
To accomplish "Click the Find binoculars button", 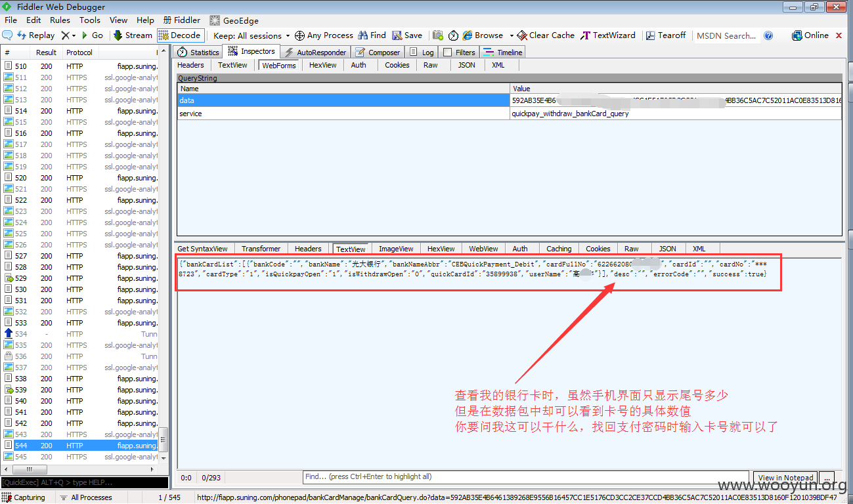I will pos(372,35).
